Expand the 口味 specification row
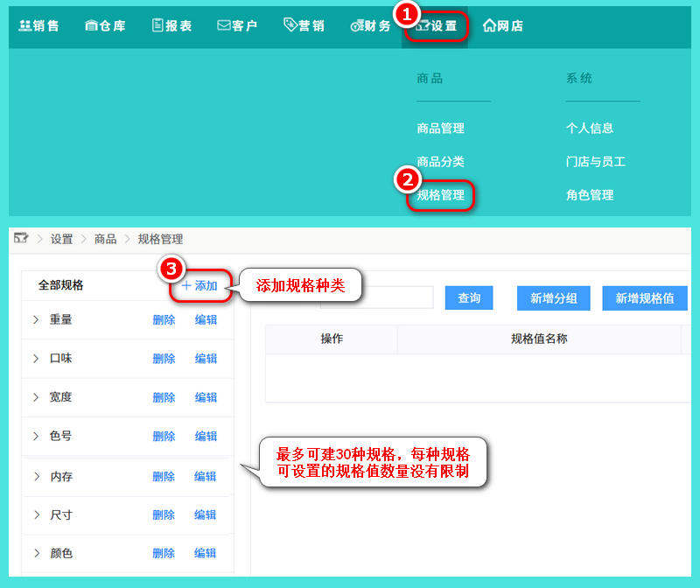Screen dimensions: 700x588 tap(36, 359)
